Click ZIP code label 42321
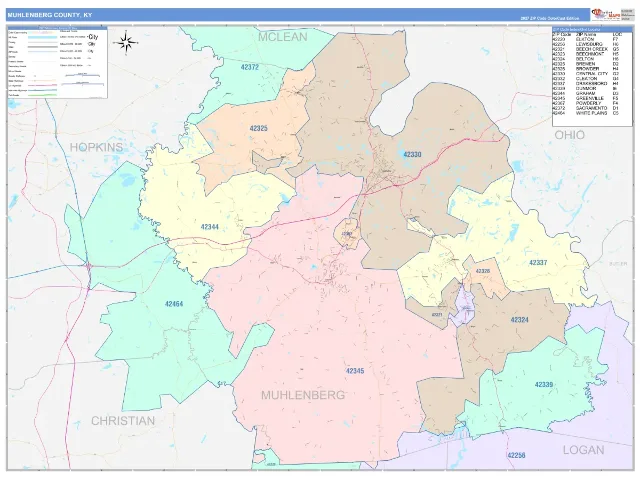Screen dimensions: 640x480 point(437,315)
